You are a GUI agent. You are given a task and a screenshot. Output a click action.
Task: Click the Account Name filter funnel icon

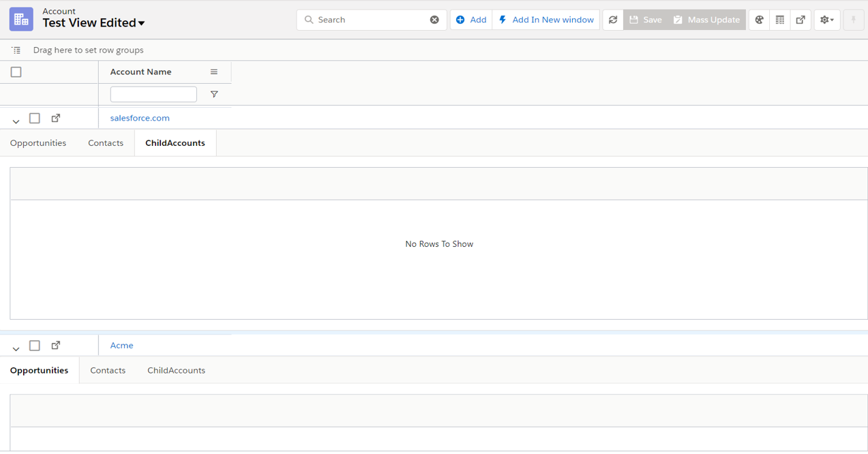coord(214,94)
